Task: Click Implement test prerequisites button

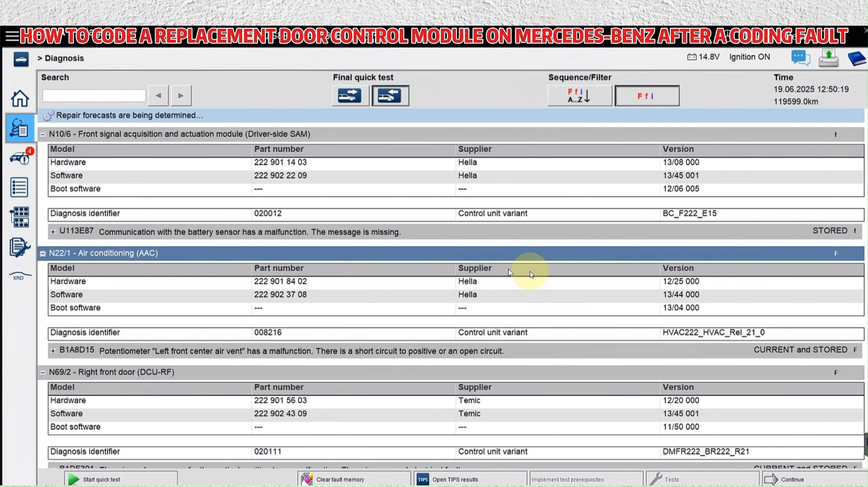Action: coord(586,479)
